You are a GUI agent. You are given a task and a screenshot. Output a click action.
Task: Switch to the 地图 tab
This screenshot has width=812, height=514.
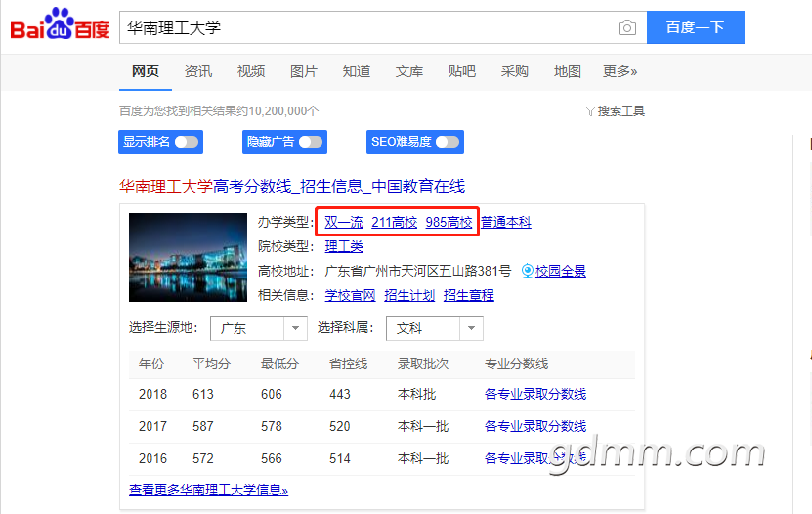(568, 71)
